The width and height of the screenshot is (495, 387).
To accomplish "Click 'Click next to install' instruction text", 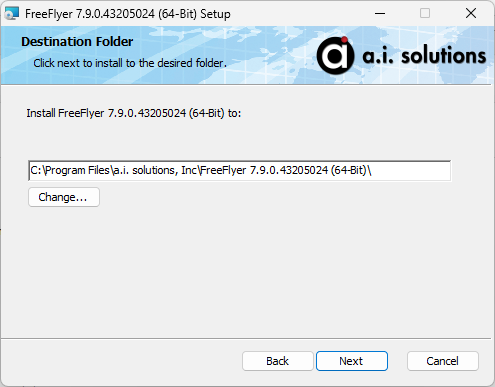I will [130, 63].
